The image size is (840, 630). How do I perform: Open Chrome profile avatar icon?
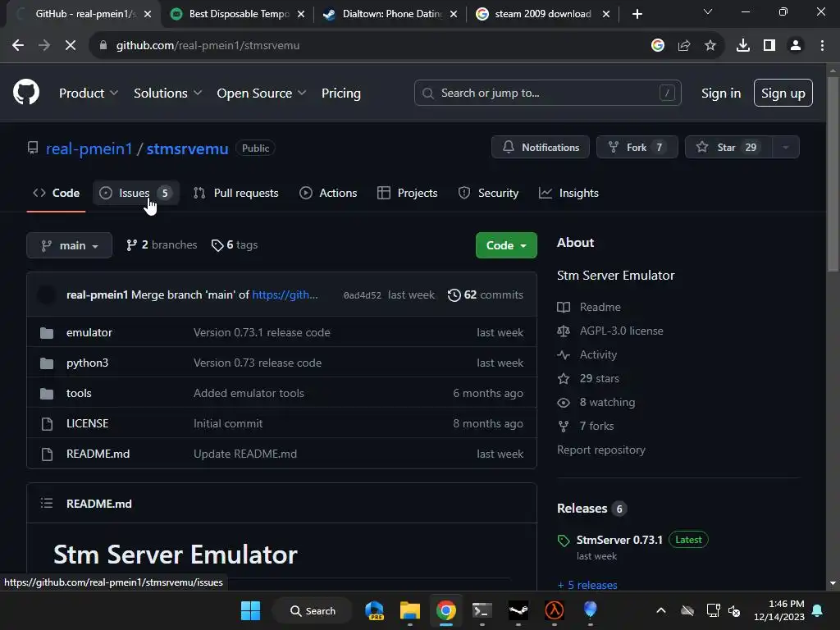pos(796,46)
